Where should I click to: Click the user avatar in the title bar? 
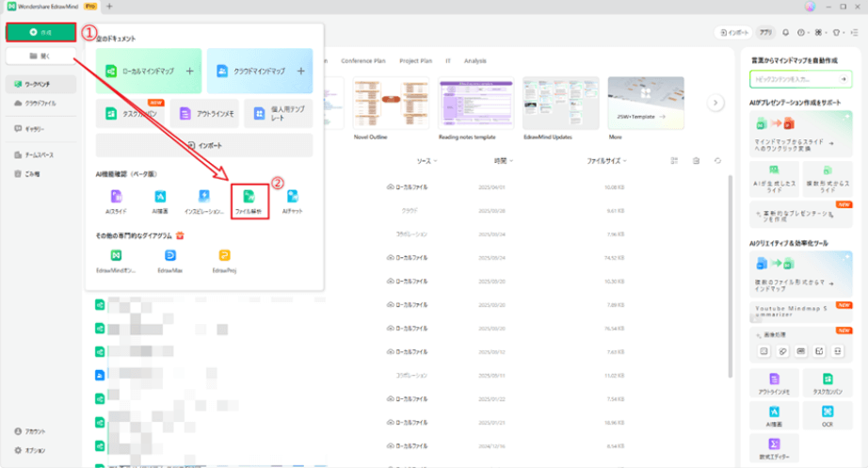810,7
